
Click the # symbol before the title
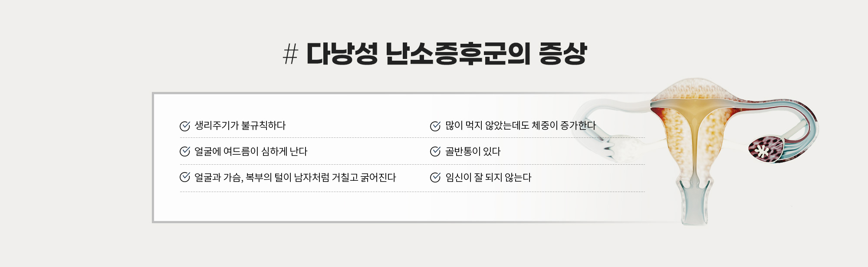click(290, 55)
